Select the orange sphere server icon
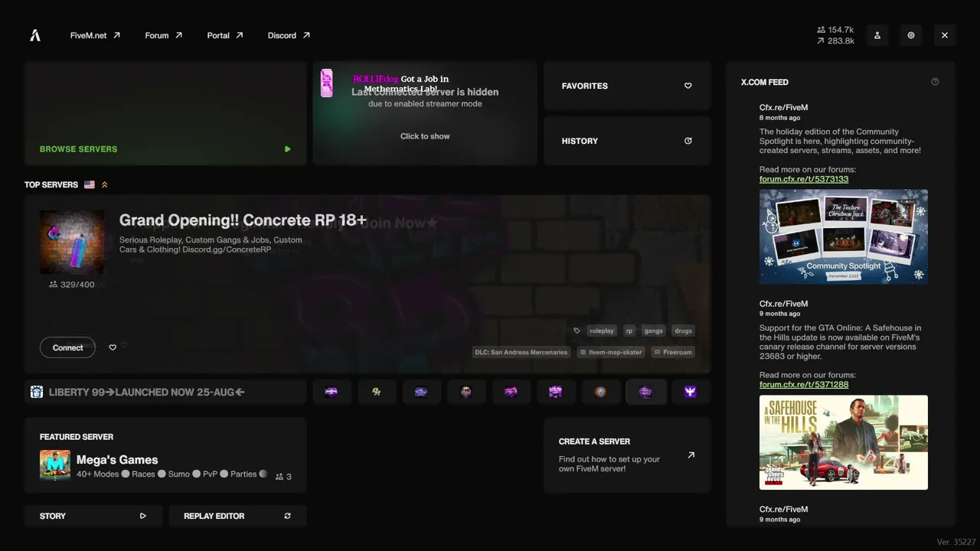 coord(601,392)
